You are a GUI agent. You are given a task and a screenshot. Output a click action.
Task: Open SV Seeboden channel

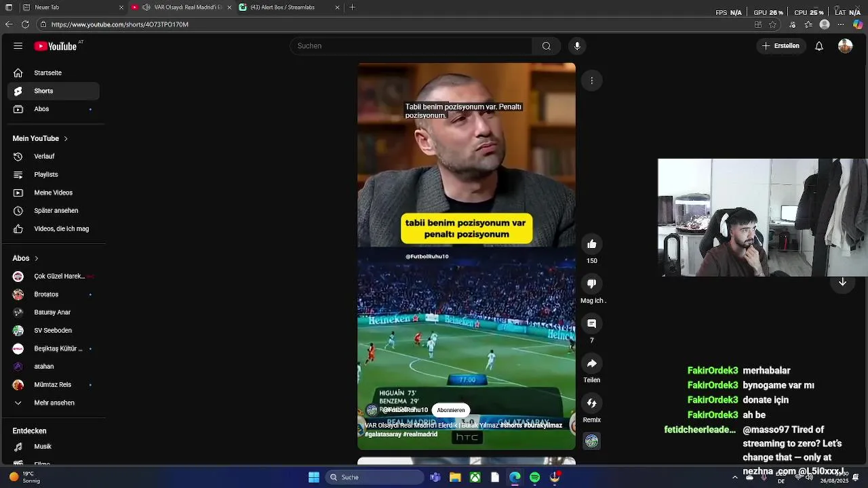tap(54, 331)
